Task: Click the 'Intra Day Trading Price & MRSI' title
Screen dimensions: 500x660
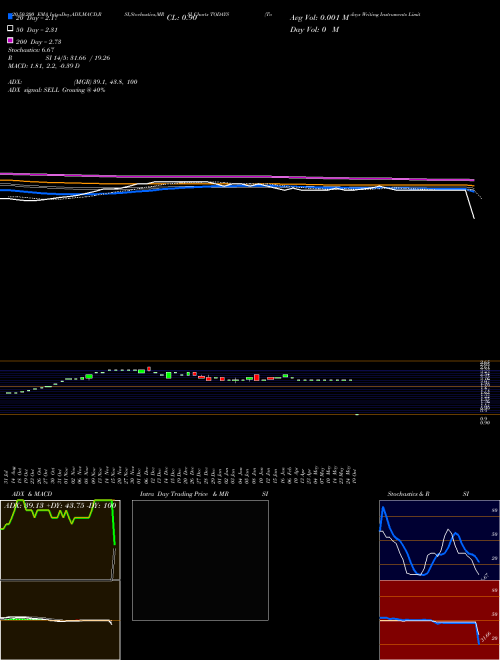Action: point(204,494)
